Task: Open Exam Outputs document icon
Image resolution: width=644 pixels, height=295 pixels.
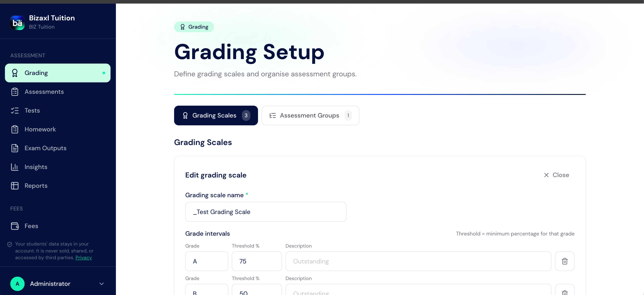Action: [15, 148]
